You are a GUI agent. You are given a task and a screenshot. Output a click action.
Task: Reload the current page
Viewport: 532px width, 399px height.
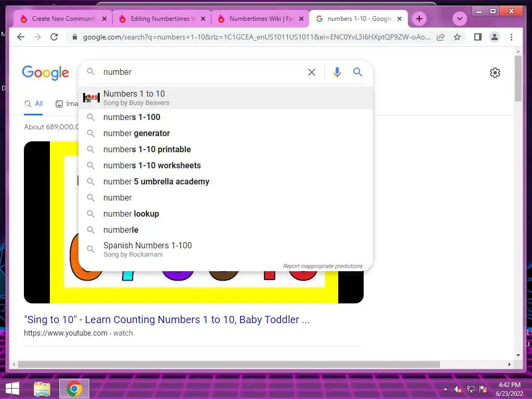(x=54, y=37)
